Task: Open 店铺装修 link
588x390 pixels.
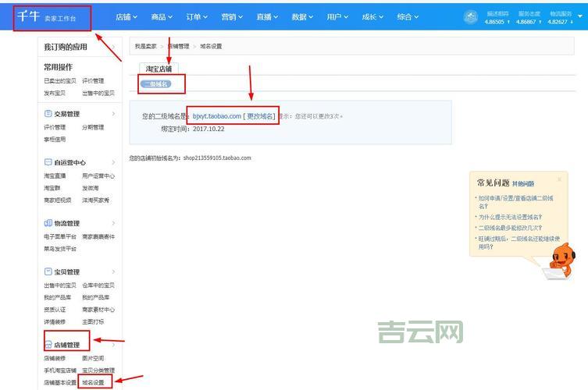Action: [55, 358]
